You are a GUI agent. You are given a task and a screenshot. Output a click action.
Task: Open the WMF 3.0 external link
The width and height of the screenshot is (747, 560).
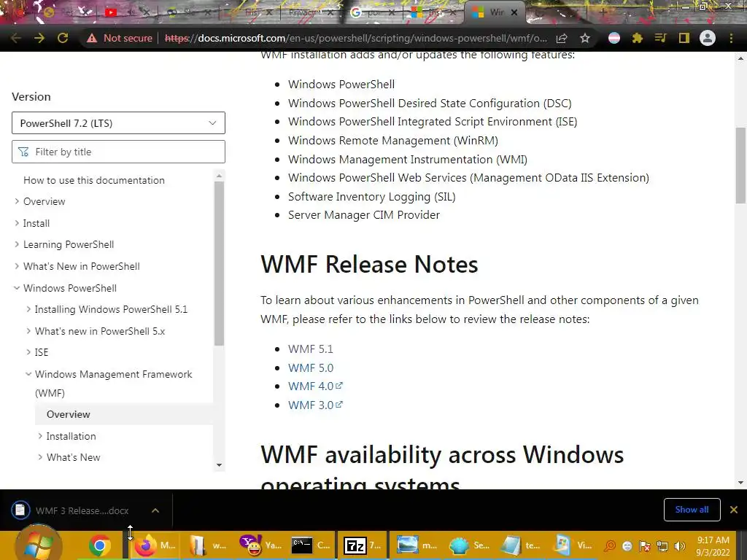click(315, 405)
